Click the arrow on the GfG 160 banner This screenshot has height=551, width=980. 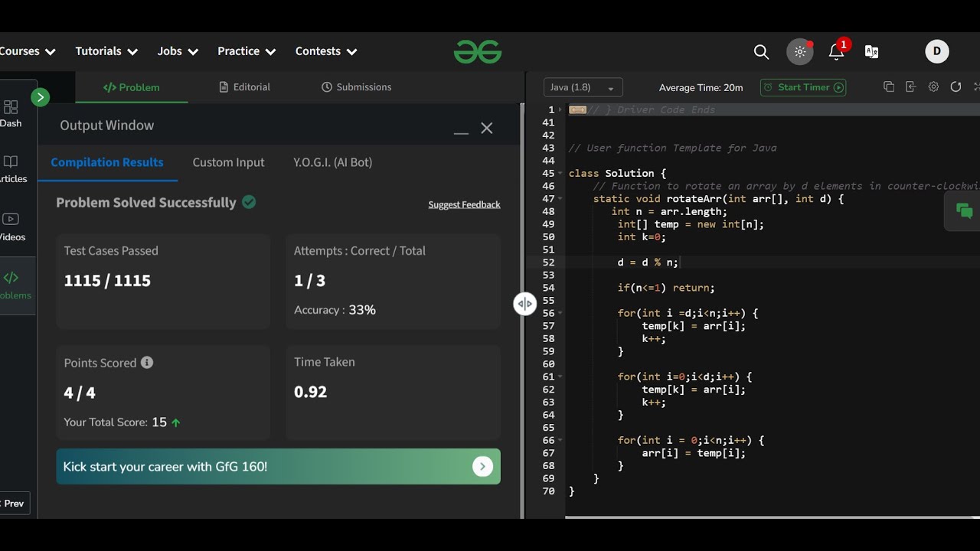pos(482,466)
